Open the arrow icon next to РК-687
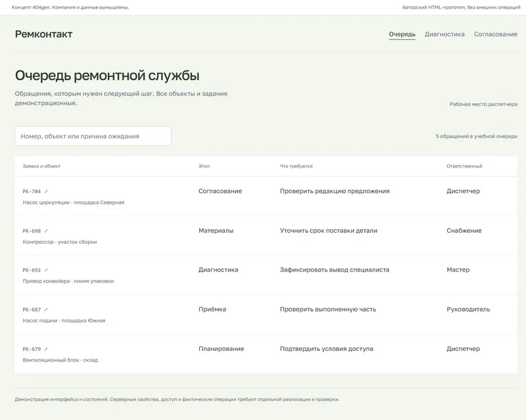Screen dimensions: 526x420 tap(46, 310)
